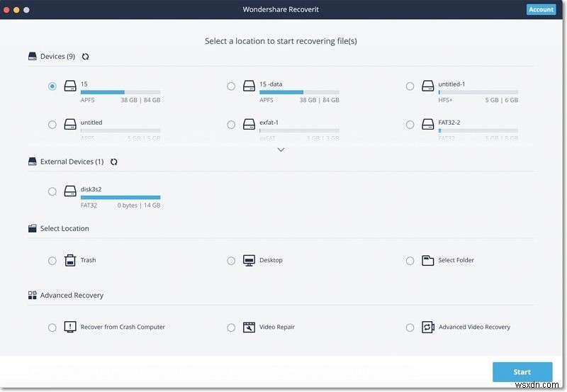Select the FAT32-2 radio button
Screen dimensions: 567x392
coord(410,124)
